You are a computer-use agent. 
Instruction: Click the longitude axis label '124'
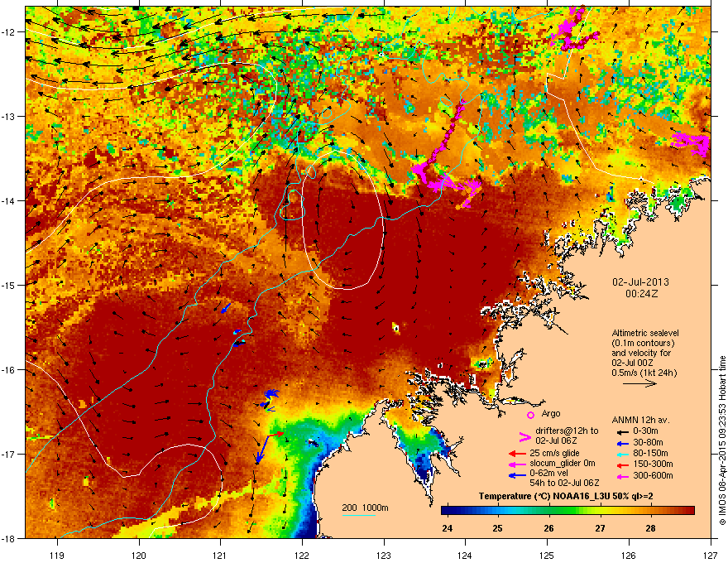pyautogui.click(x=465, y=555)
